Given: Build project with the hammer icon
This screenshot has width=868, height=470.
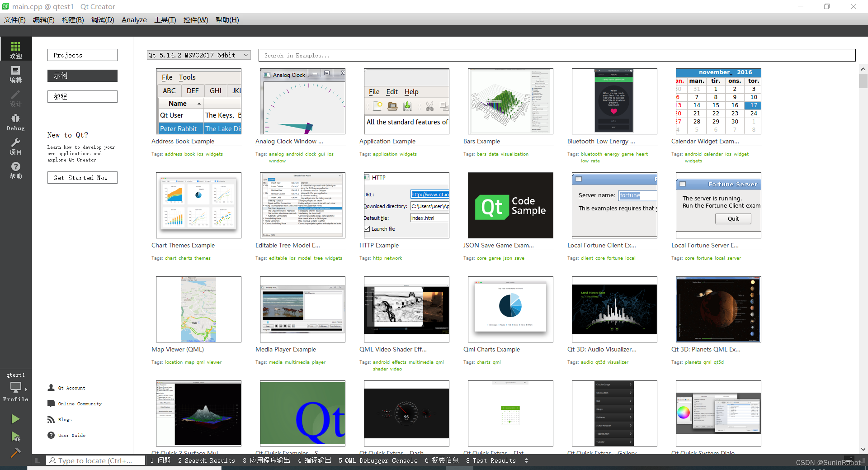Looking at the screenshot, I should pos(15,452).
